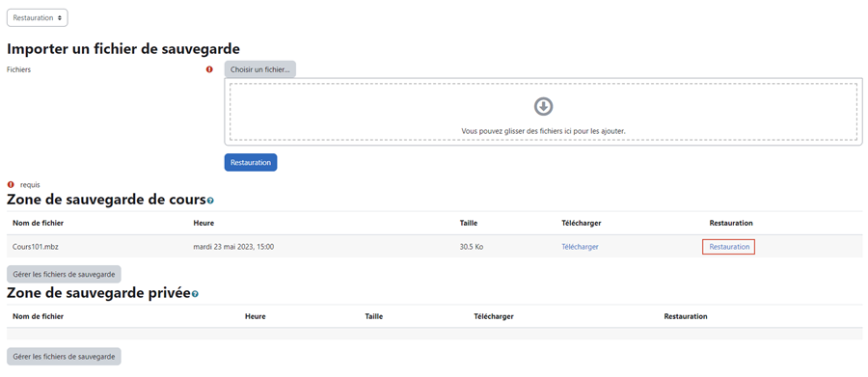Click the red icon next to requis

pos(11,185)
